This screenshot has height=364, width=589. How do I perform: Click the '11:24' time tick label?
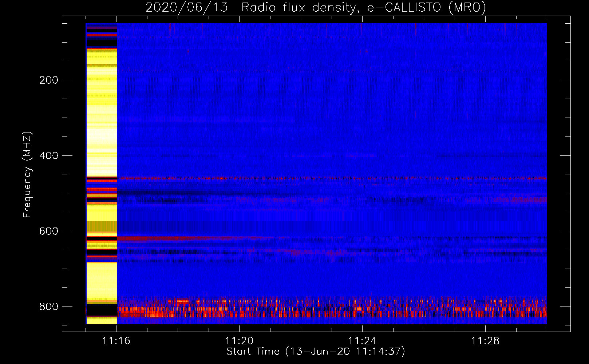(362, 341)
